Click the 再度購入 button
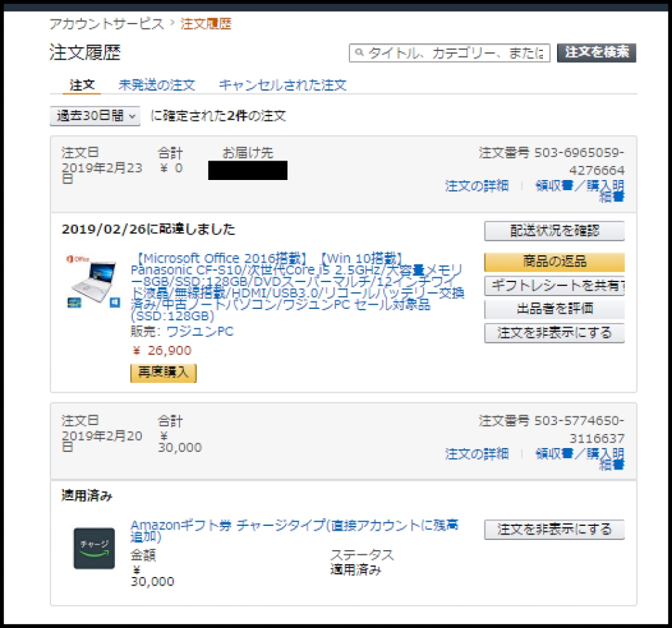The height and width of the screenshot is (628, 672). (163, 373)
